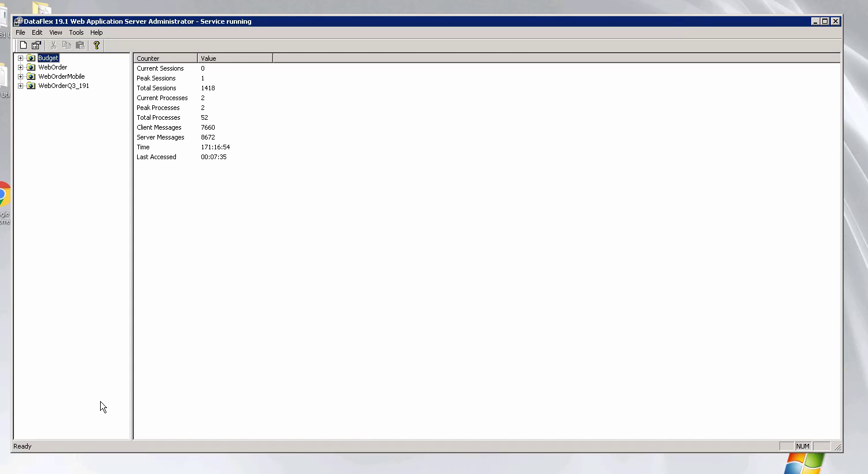
Task: Click the Counter column header
Action: coord(165,58)
